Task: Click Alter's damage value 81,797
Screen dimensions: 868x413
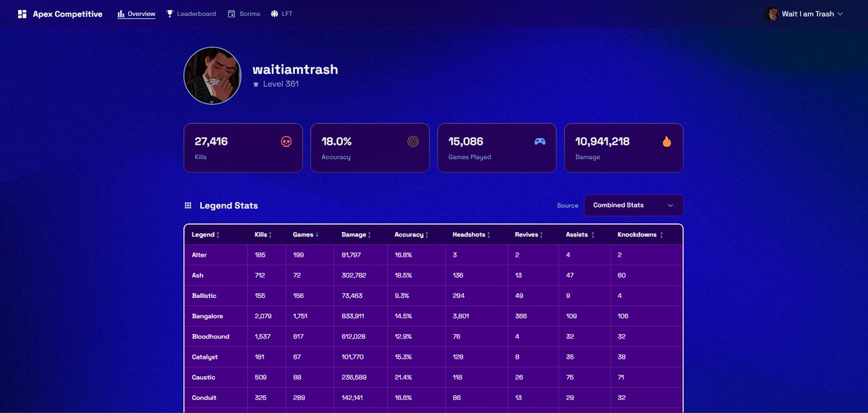Action: (x=351, y=255)
